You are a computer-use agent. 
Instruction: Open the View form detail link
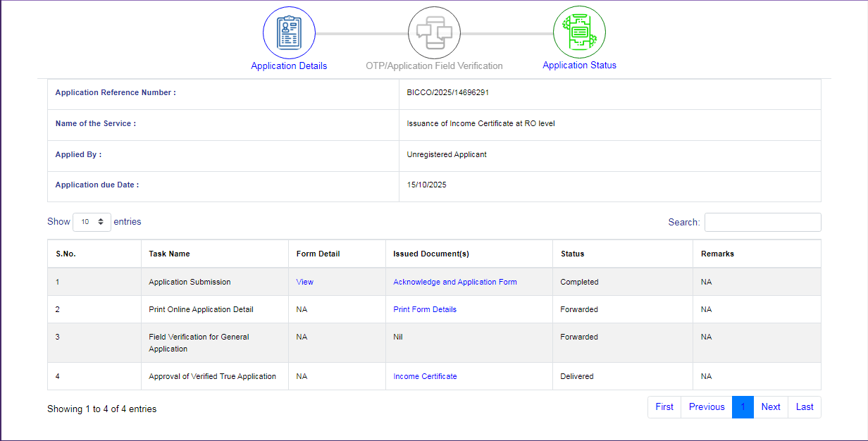point(304,282)
